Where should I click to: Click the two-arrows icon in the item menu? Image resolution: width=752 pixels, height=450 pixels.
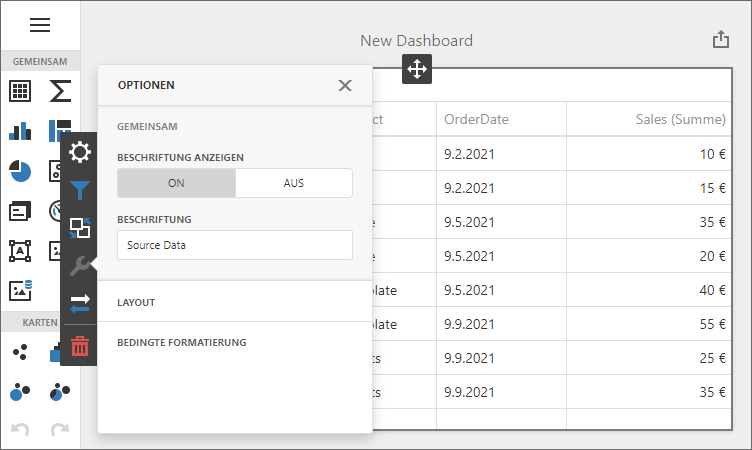click(x=80, y=303)
